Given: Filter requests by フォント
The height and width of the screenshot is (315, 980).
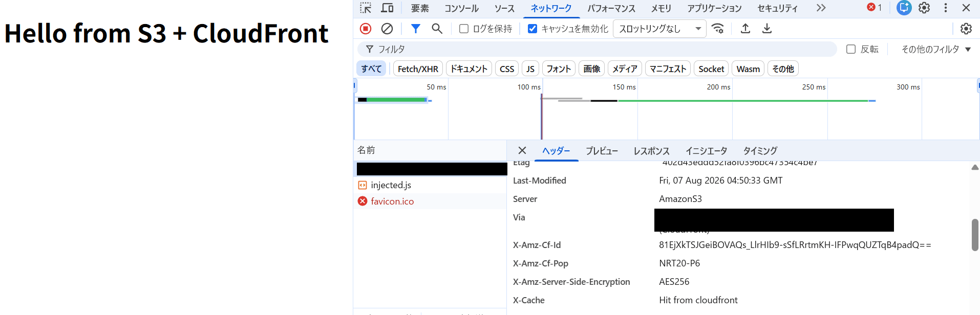Looking at the screenshot, I should coord(559,69).
